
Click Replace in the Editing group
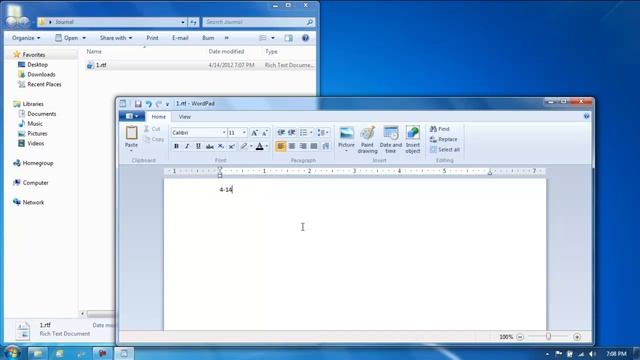tap(444, 139)
